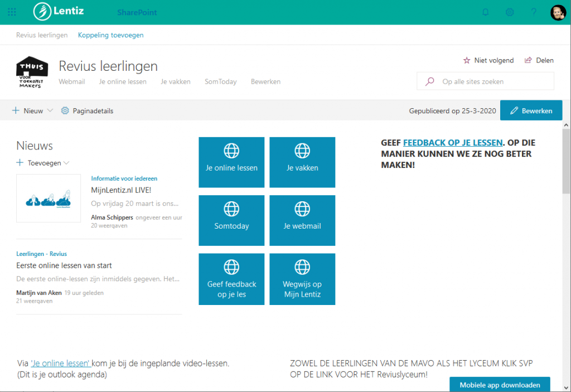Click Koppeling toevoegen link
This screenshot has width=571, height=392.
point(111,35)
